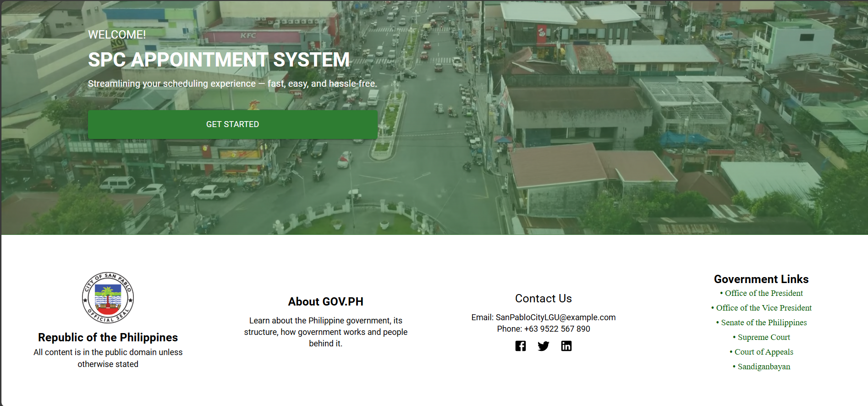Click the GET STARTED button
868x406 pixels.
[232, 124]
